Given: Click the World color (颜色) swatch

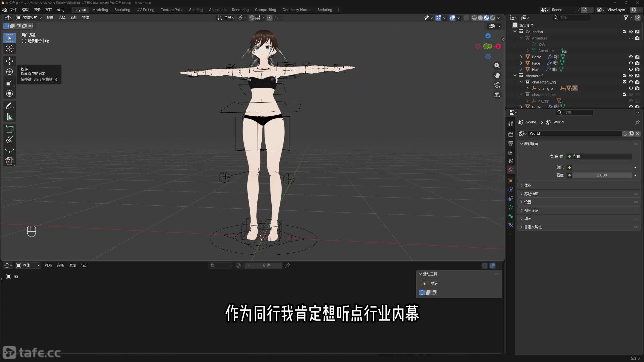Looking at the screenshot, I should tap(602, 167).
